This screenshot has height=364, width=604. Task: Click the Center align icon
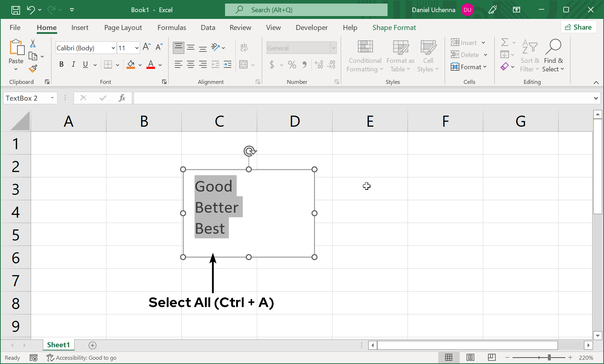[191, 65]
